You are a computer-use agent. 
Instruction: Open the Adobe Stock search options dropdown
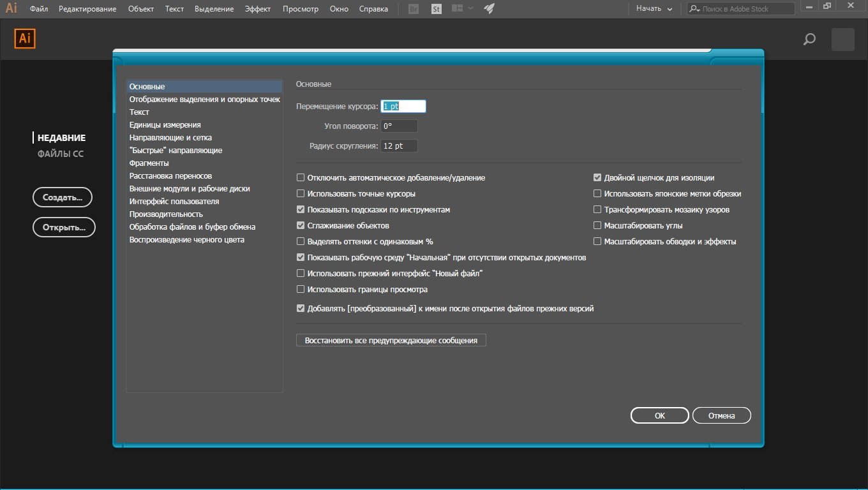(x=695, y=9)
